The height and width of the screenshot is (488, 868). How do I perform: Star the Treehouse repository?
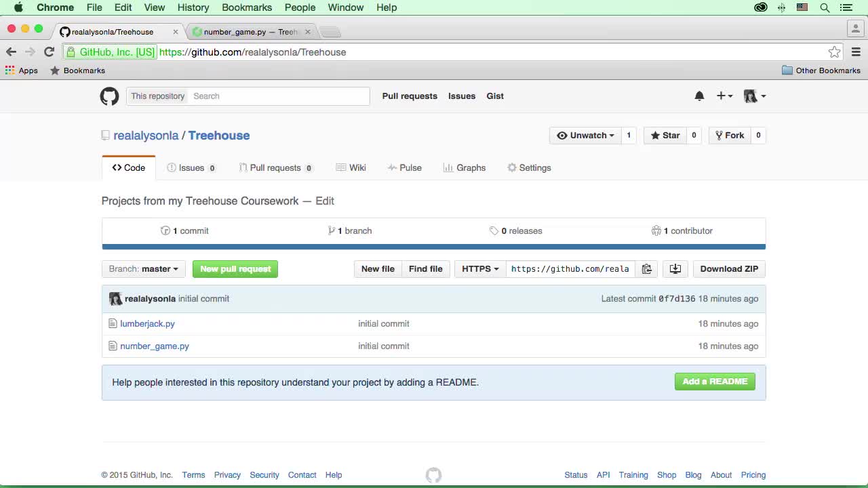pos(665,135)
